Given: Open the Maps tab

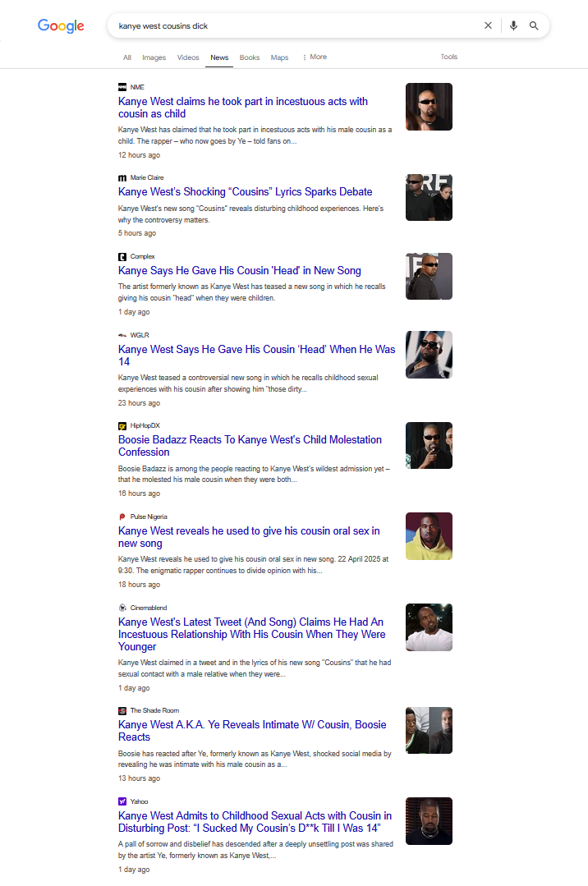Looking at the screenshot, I should 279,57.
